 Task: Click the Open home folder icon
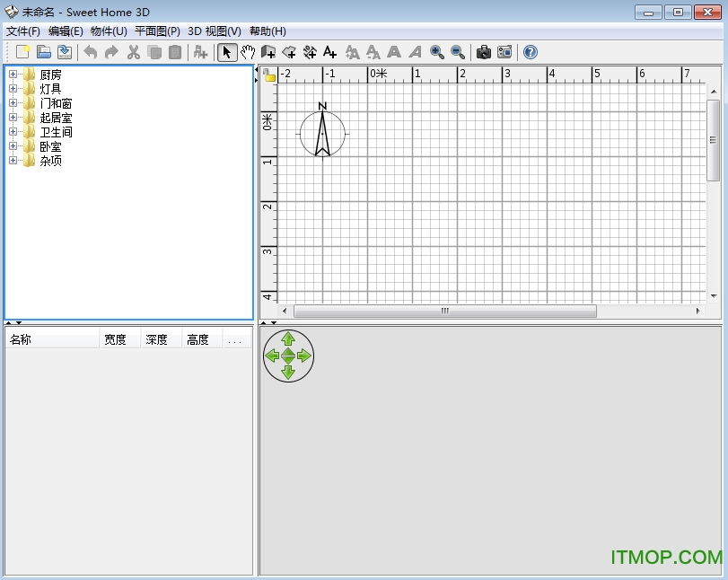43,52
